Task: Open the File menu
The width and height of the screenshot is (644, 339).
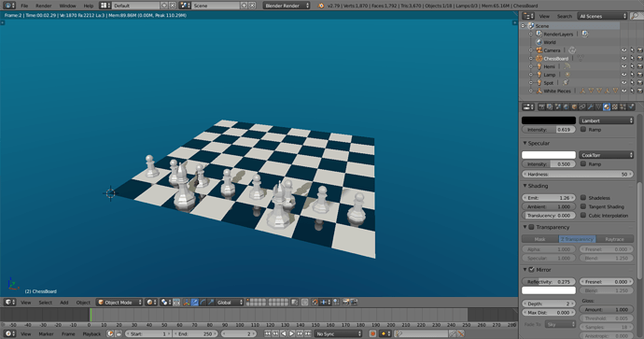Action: point(24,6)
